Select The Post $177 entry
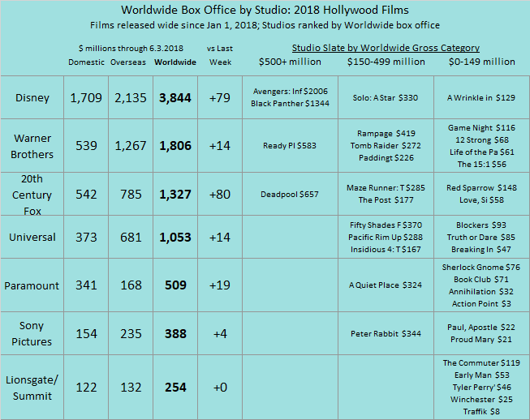530x420 pixels. [x=386, y=200]
